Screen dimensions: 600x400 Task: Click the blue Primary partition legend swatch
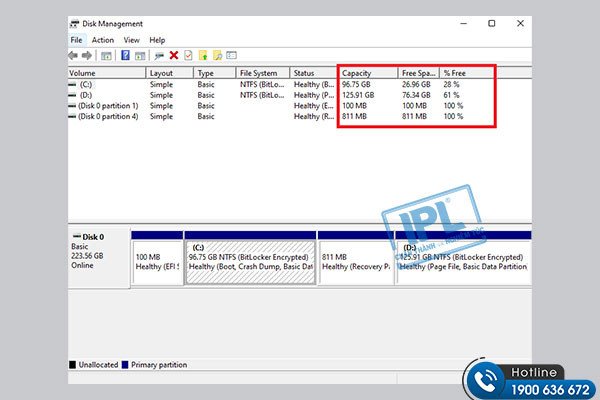tap(125, 365)
